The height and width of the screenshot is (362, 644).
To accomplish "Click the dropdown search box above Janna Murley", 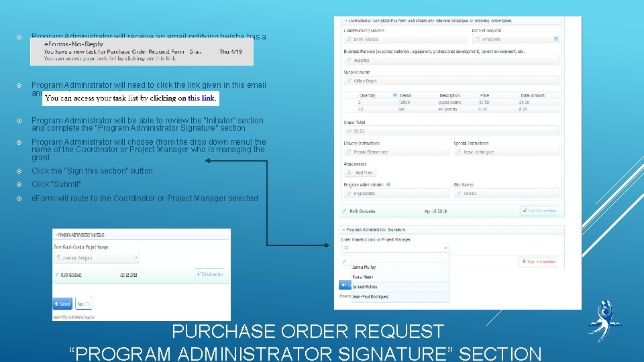I will 400,257.
